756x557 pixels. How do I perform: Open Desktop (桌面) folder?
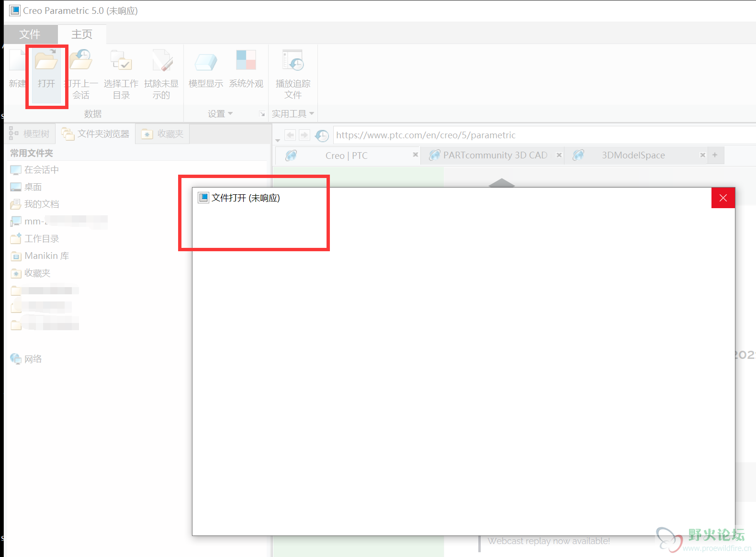26,187
